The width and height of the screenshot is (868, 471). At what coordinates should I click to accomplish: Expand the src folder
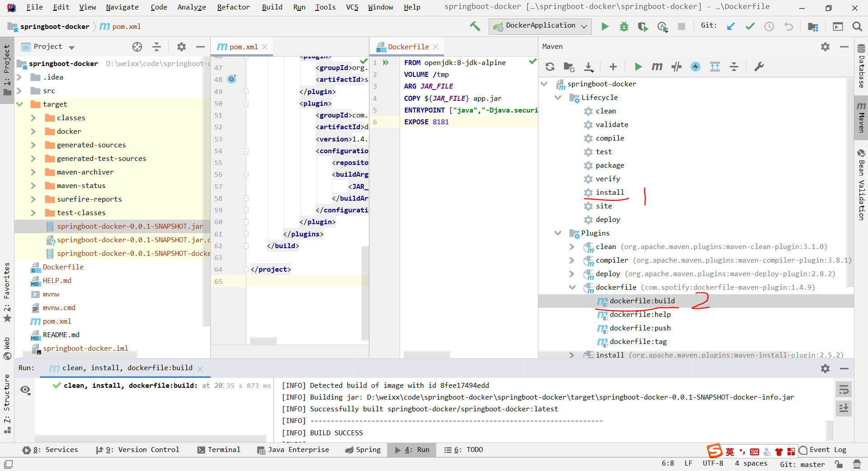coord(19,90)
